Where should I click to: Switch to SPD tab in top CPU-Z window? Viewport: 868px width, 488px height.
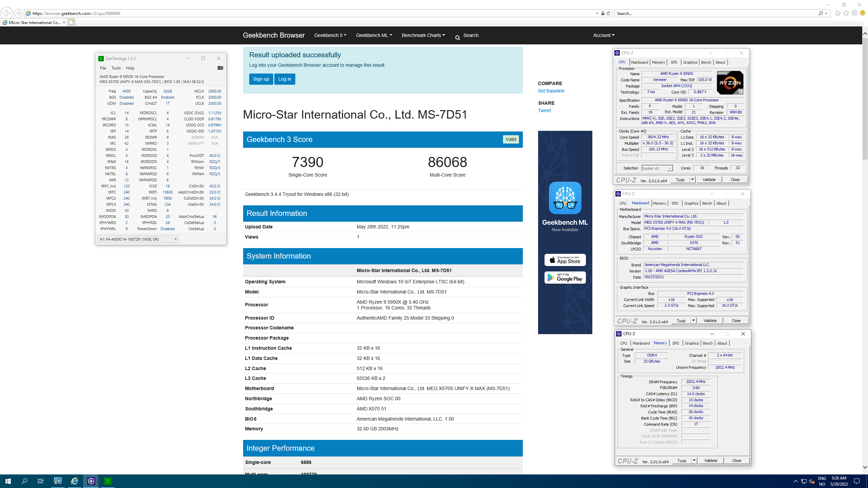tap(674, 62)
